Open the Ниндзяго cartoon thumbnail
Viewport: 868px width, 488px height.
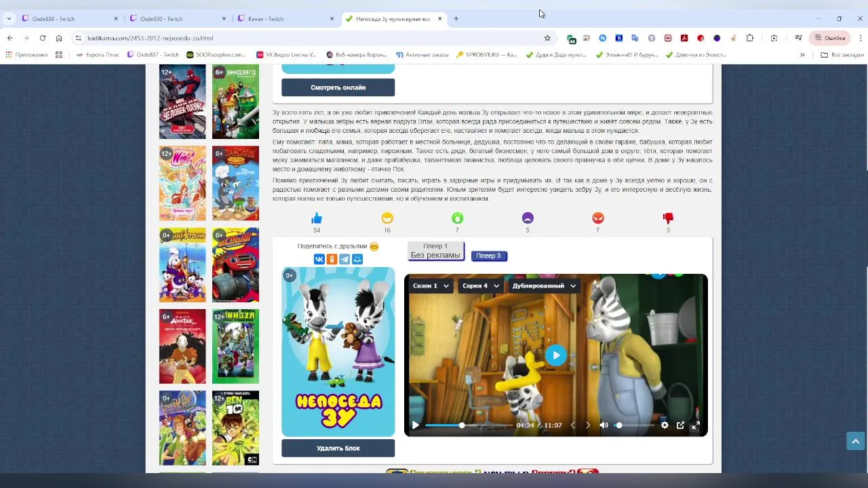tap(235, 102)
